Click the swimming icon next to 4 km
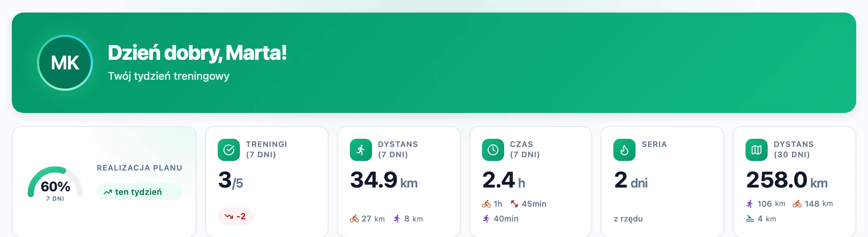868x237 pixels. (750, 219)
